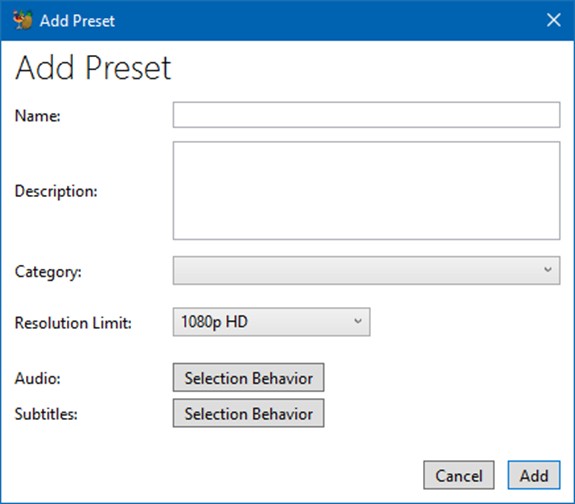Click the Name: label
The width and height of the screenshot is (575, 504).
pyautogui.click(x=37, y=116)
